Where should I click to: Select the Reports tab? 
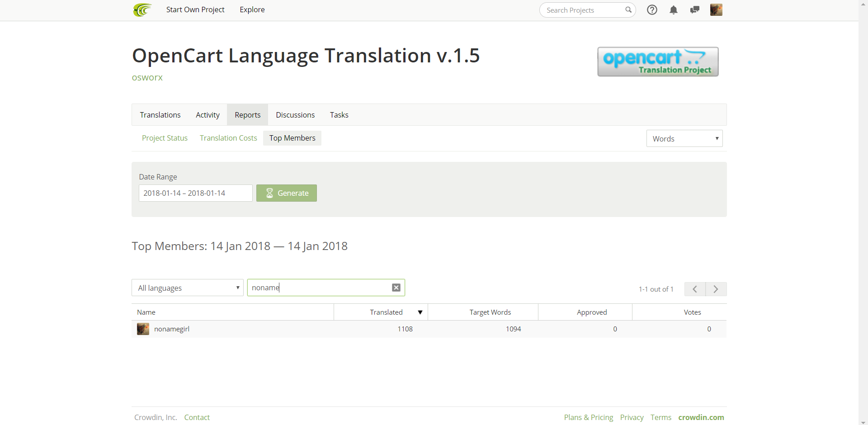pyautogui.click(x=248, y=115)
